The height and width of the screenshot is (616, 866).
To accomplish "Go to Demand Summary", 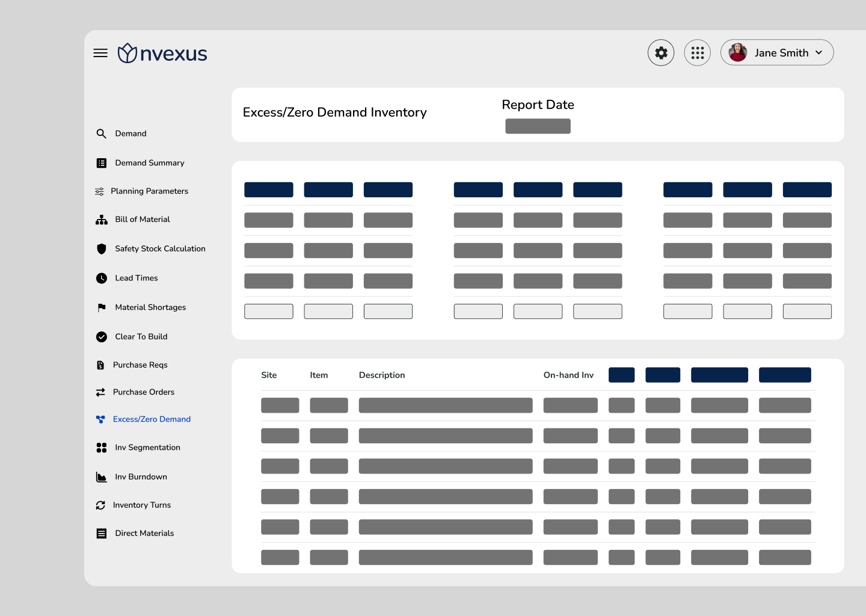I will coord(150,163).
